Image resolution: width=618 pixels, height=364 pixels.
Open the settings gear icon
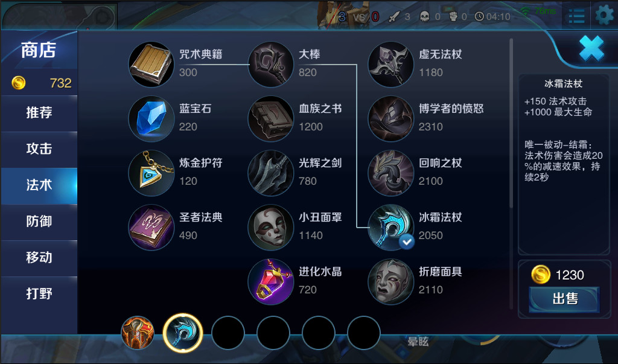[x=604, y=15]
